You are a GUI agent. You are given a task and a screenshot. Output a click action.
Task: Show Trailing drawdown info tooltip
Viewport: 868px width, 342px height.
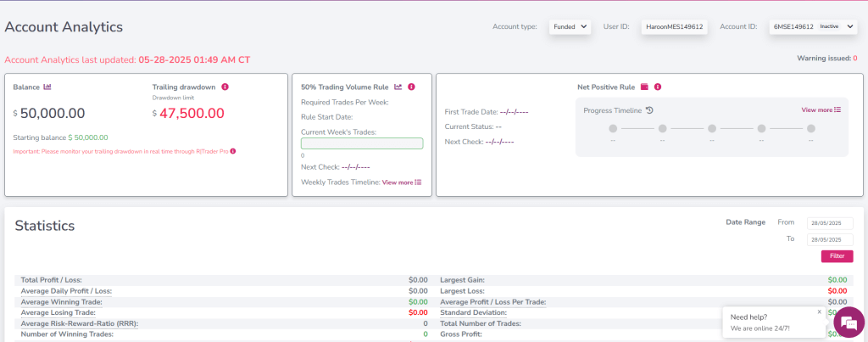click(x=225, y=87)
